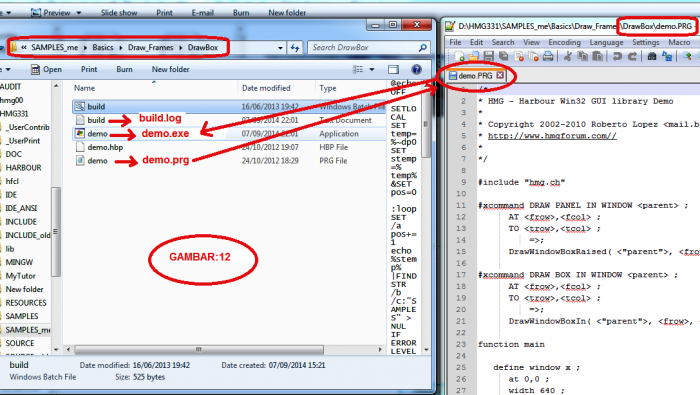Click the Close document icon in Notepad++ toolbar

[x=518, y=56]
